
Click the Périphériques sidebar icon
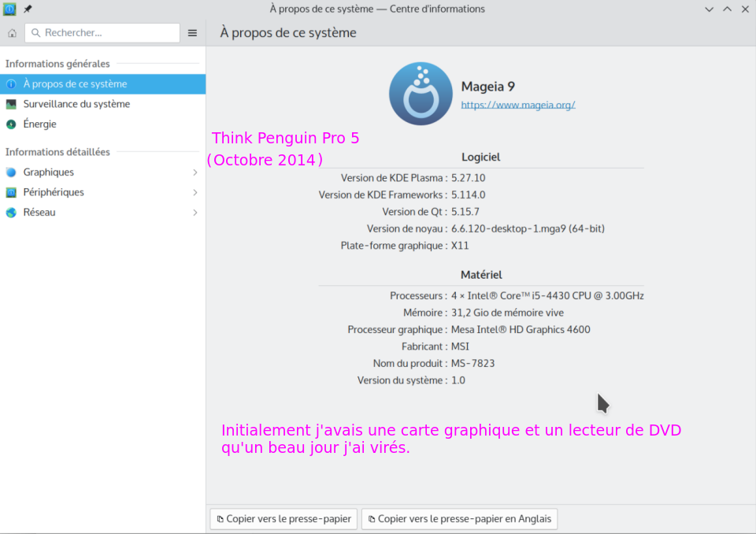pos(11,192)
